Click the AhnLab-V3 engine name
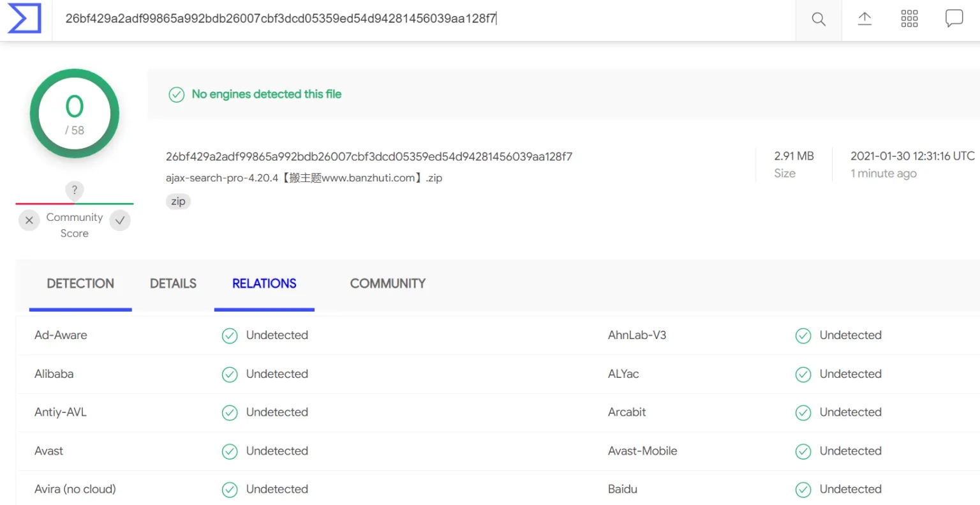 tap(637, 335)
